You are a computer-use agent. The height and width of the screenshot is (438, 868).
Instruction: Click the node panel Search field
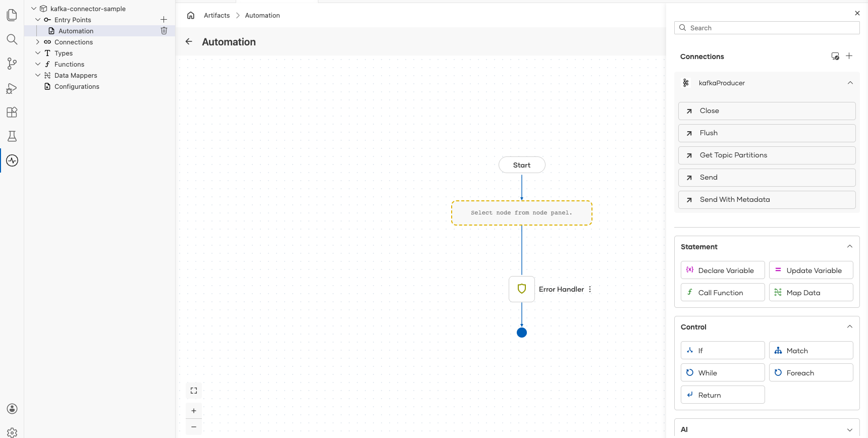click(x=767, y=28)
